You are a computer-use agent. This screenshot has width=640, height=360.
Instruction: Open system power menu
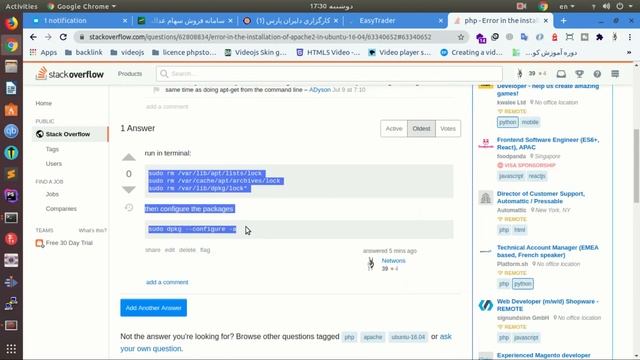click(x=623, y=6)
